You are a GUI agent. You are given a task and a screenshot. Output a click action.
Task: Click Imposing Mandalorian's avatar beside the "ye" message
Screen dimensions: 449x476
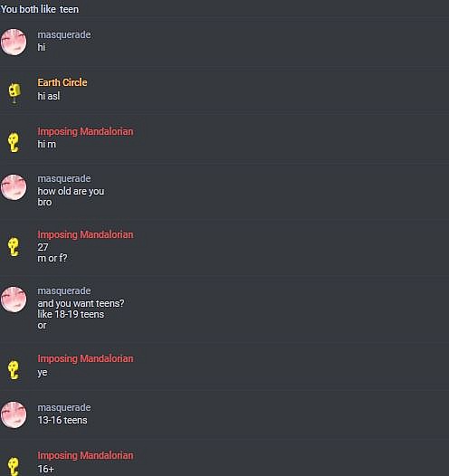14,369
